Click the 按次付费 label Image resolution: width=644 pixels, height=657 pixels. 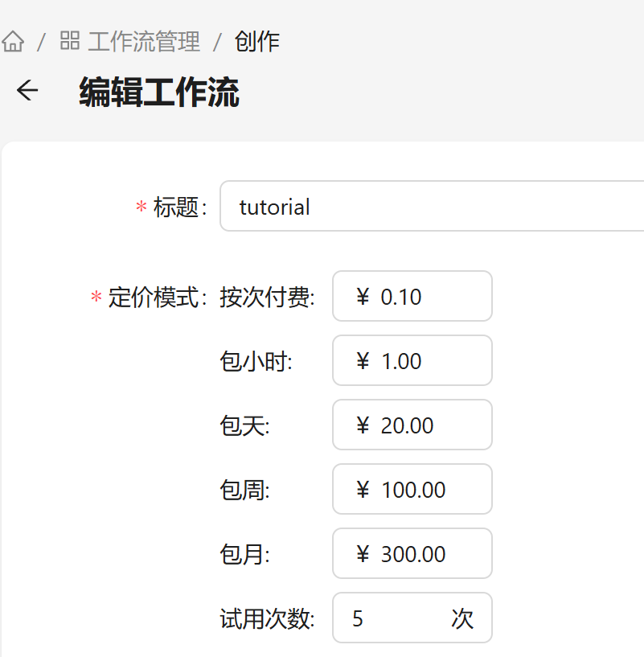(x=267, y=298)
